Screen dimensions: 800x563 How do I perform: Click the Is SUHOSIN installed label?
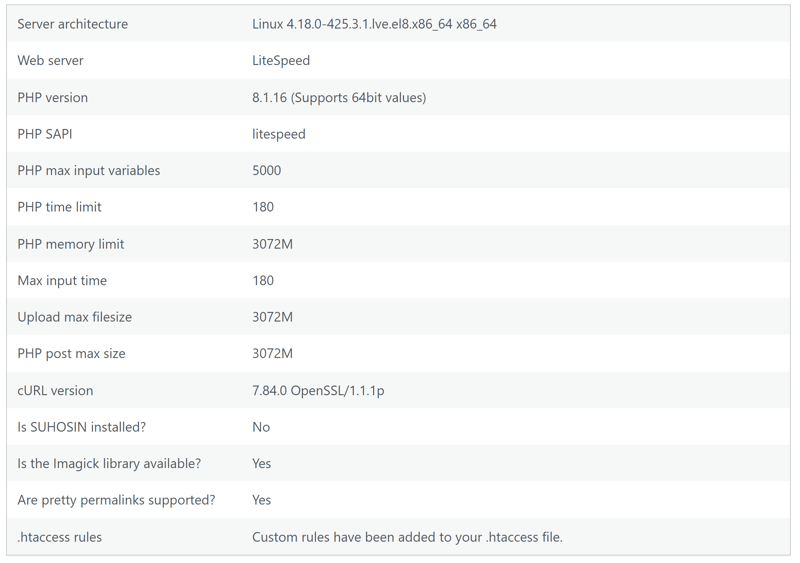point(82,427)
